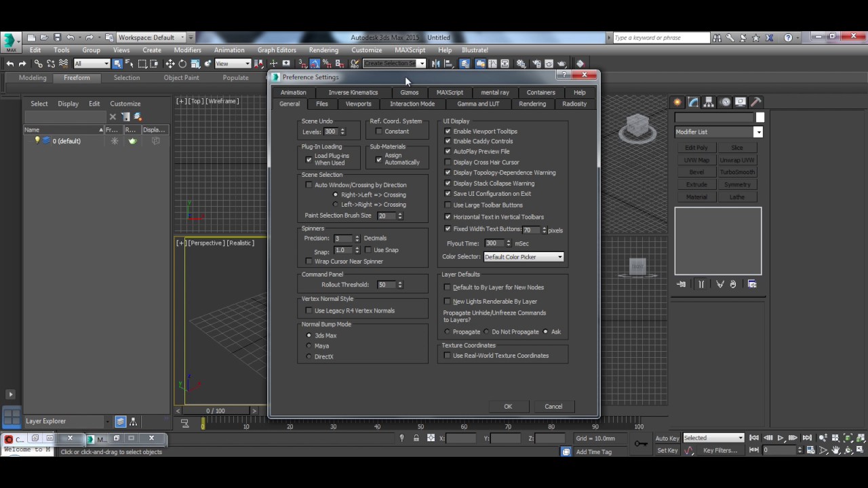Viewport: 868px width, 488px height.
Task: Open the Layer Explorer dropdown
Action: (x=66, y=422)
